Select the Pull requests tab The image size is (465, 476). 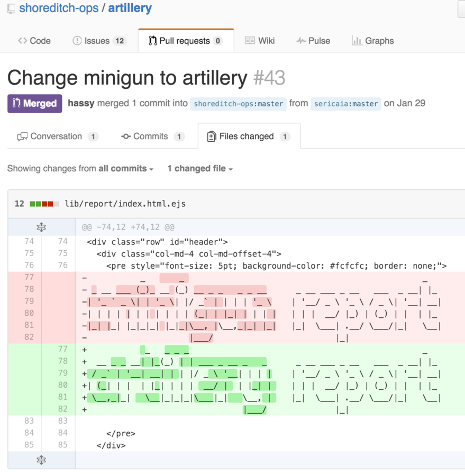click(x=186, y=41)
